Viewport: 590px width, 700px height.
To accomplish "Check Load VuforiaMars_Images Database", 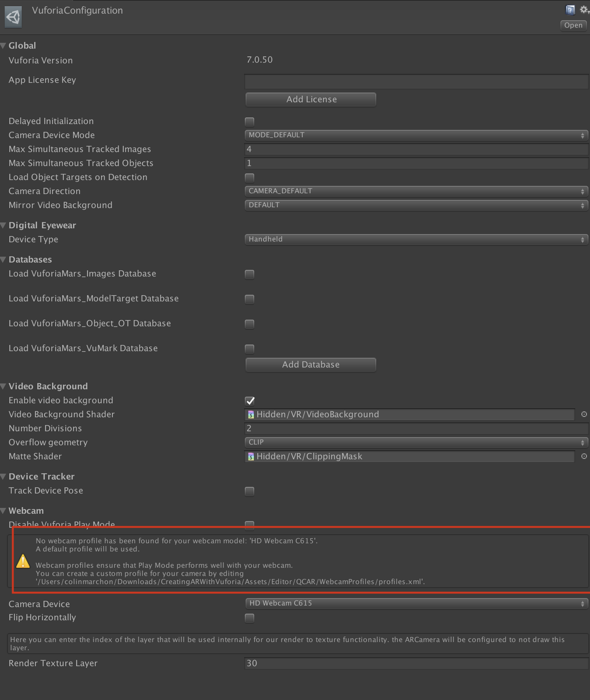I will (x=250, y=274).
